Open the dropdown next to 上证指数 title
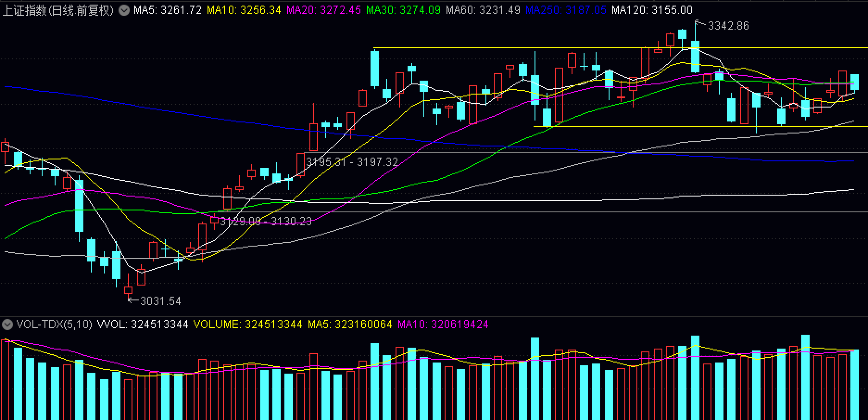 124,10
